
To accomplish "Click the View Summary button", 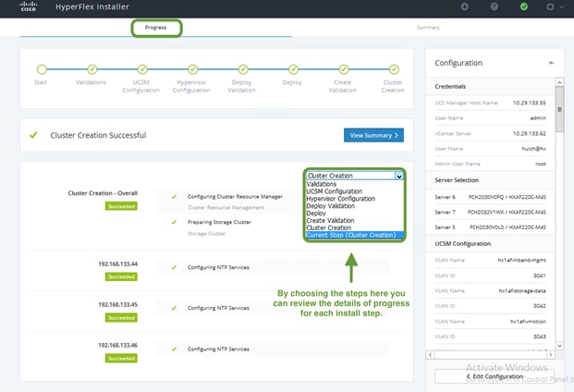I will pyautogui.click(x=373, y=135).
